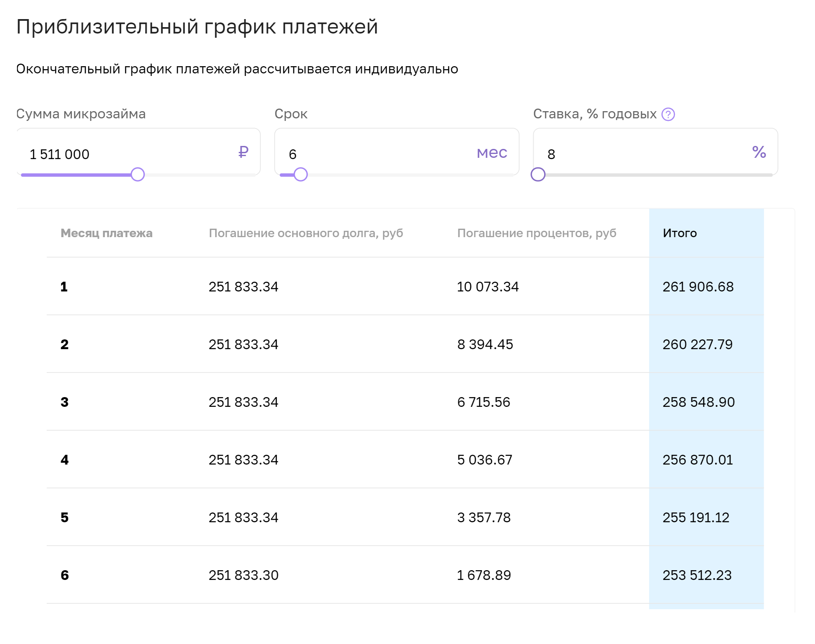Edit the rate field showing 8

(x=655, y=152)
